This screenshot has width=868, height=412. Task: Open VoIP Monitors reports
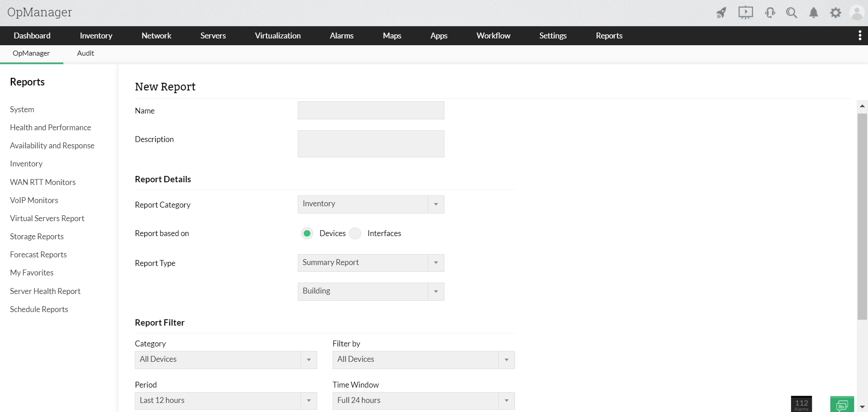[x=34, y=200]
